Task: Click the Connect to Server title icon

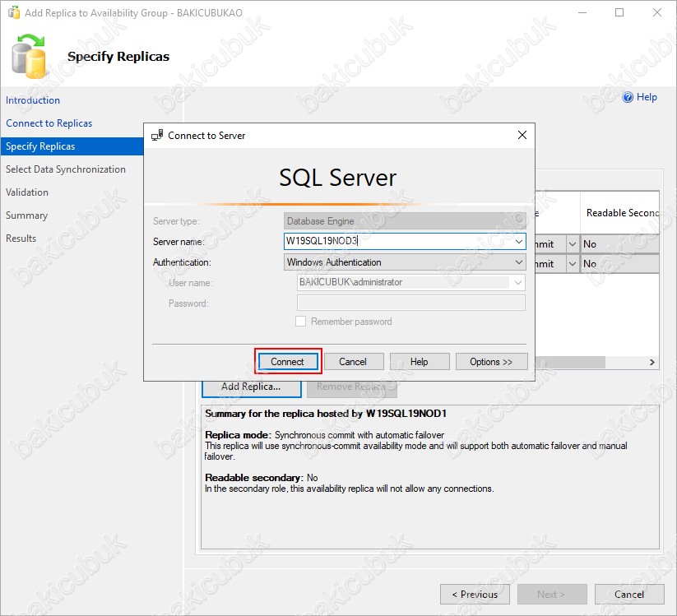Action: tap(157, 135)
